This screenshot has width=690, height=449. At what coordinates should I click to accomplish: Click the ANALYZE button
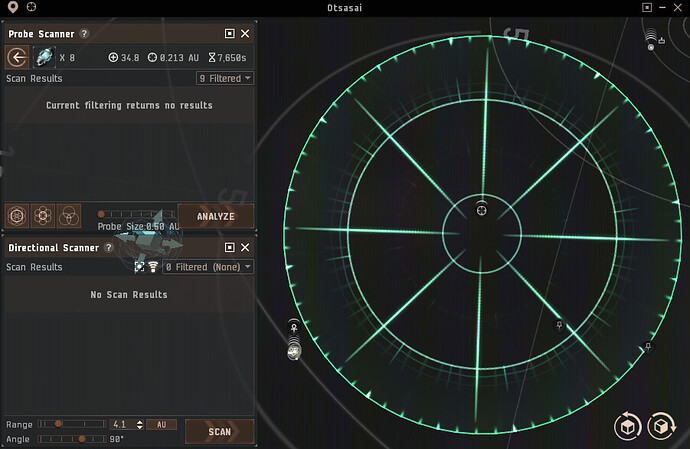pyautogui.click(x=216, y=216)
